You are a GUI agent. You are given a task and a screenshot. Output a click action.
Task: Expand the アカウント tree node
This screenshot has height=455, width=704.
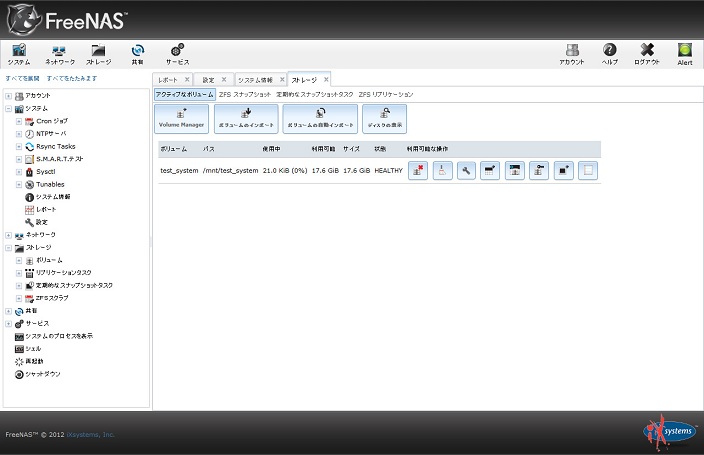[x=8, y=95]
